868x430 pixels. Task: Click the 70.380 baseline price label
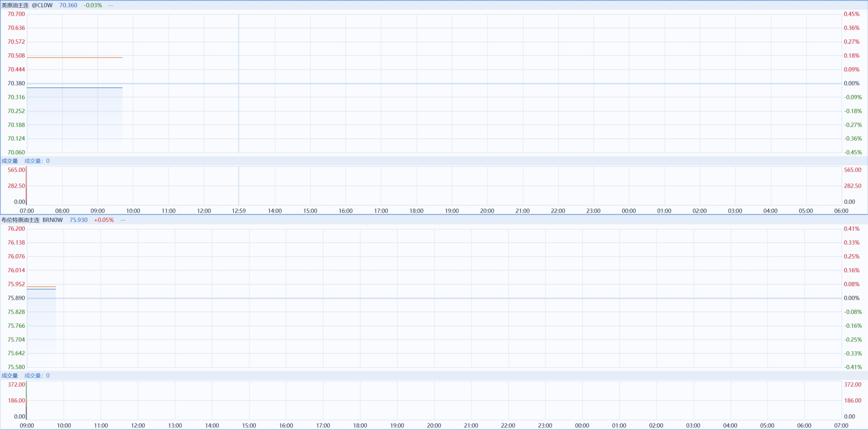pyautogui.click(x=16, y=83)
